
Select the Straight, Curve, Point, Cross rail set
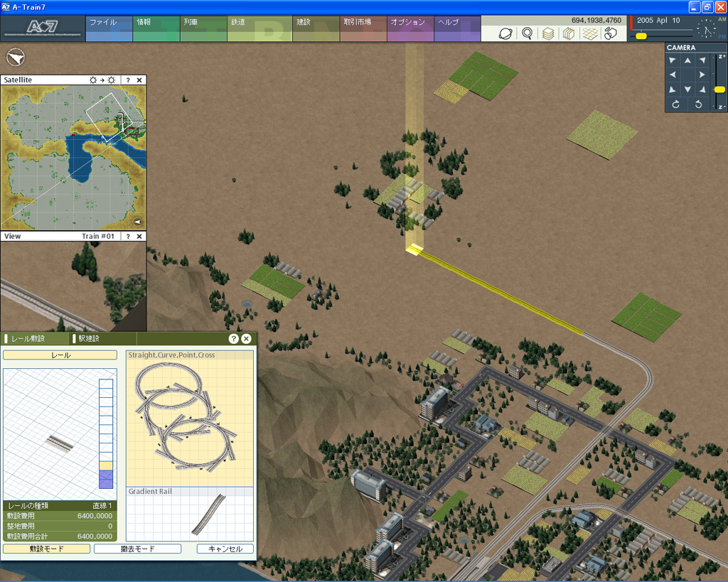pos(190,418)
